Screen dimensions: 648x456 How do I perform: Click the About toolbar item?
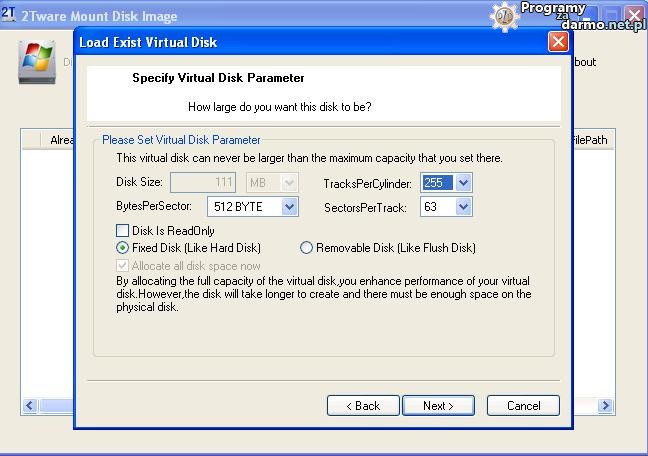[x=584, y=62]
